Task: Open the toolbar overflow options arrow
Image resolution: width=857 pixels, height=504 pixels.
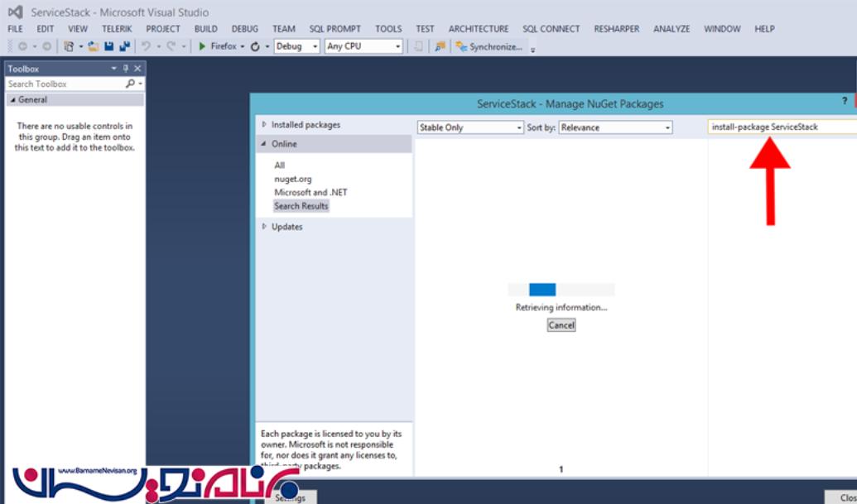Action: [x=533, y=49]
